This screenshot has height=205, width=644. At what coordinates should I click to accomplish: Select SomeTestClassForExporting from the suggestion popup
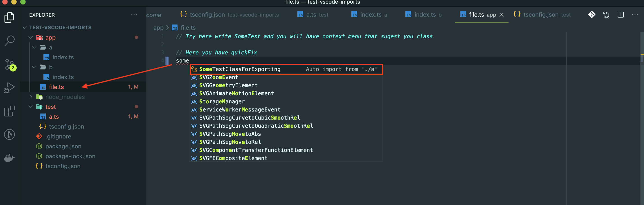[240, 69]
